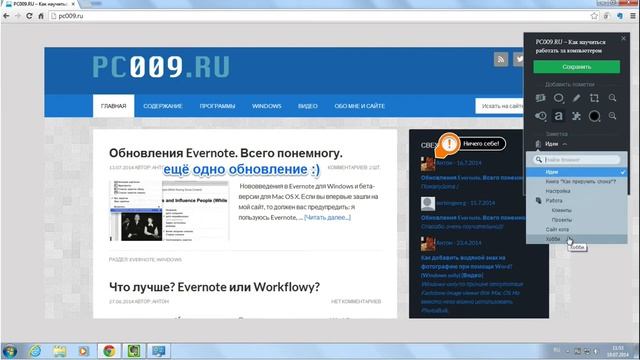Click the notebook search field
Screen dimensions: 640x360
tap(577, 160)
